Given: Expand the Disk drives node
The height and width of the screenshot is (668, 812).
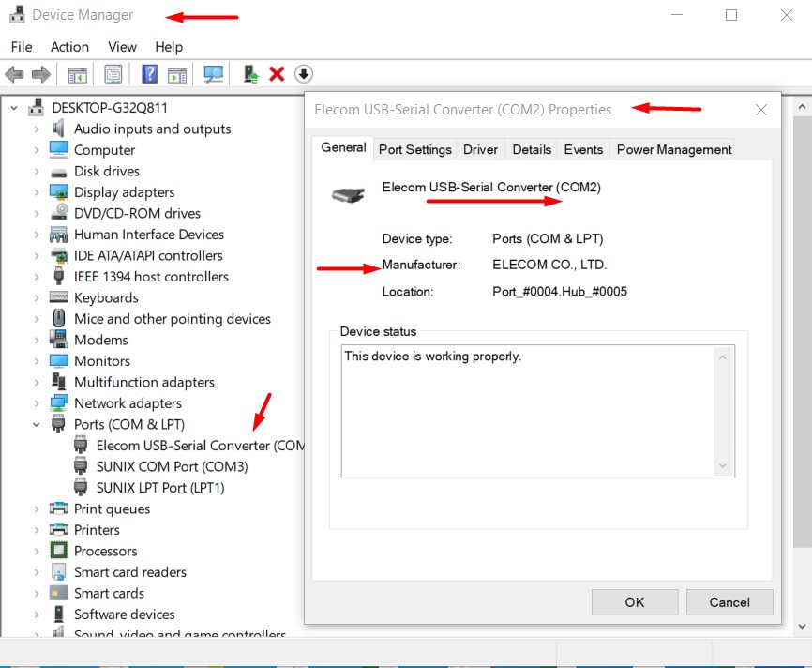Looking at the screenshot, I should click(x=37, y=171).
